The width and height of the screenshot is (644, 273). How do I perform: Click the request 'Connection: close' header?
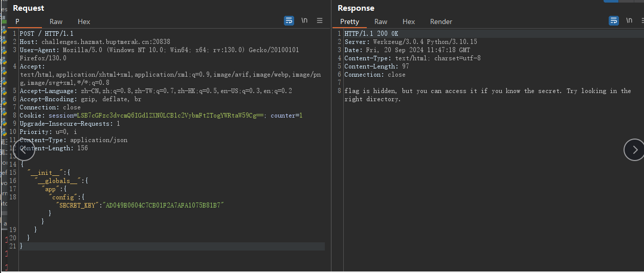[x=50, y=107]
